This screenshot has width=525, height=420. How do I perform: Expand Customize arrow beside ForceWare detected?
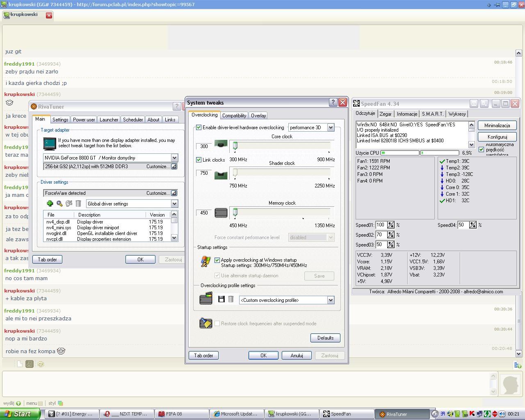coord(174,193)
